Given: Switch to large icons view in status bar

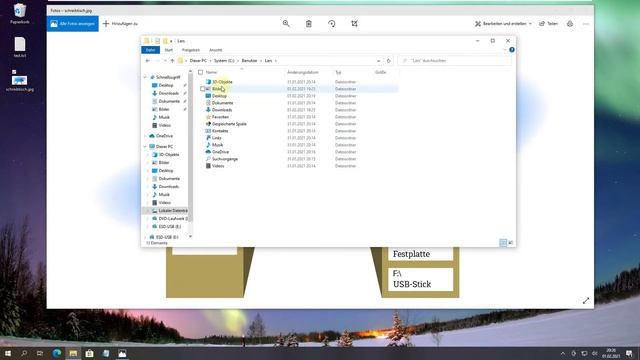Looking at the screenshot, I should tap(510, 243).
